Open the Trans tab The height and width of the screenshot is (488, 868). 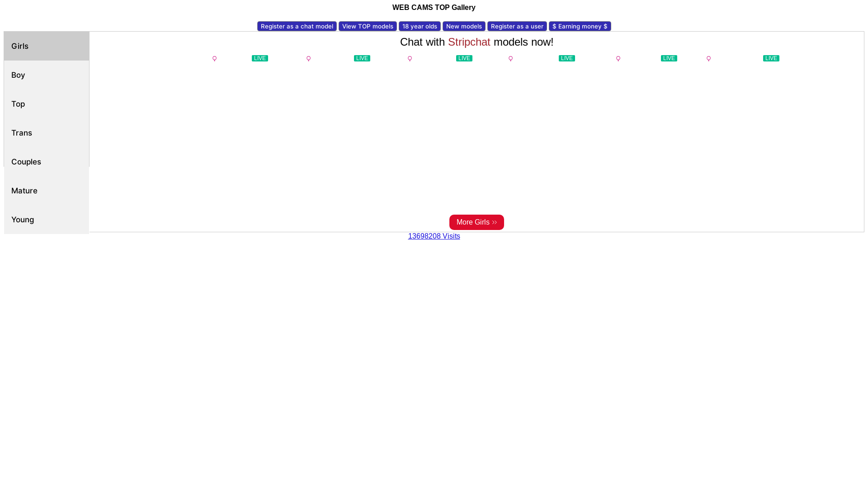47,133
